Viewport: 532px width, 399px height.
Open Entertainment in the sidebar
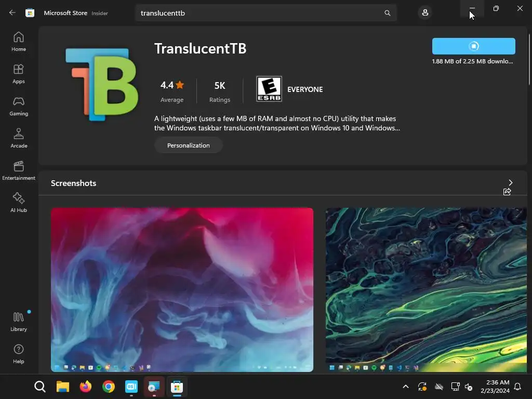pos(19,170)
